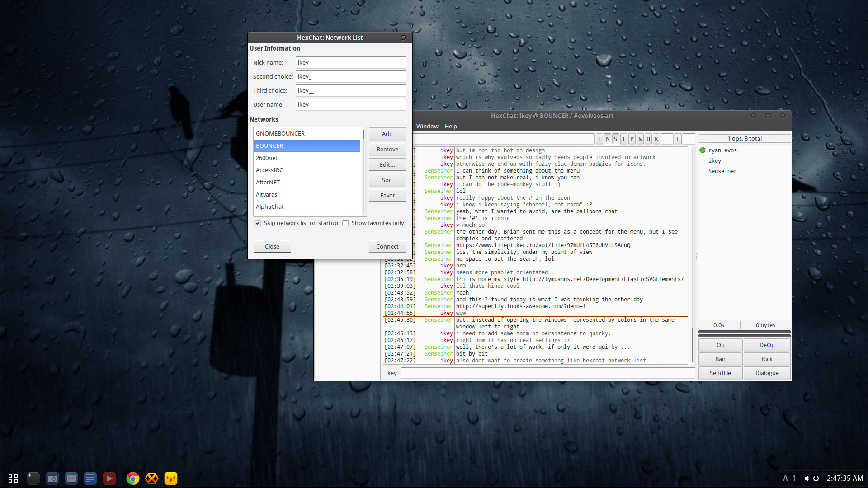Toggle the P (private) channel mode
This screenshot has width=868, height=488.
pos(632,139)
